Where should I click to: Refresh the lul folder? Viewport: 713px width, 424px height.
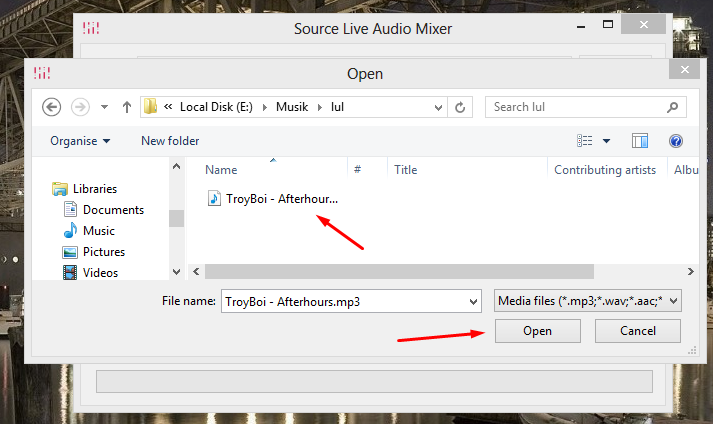[460, 107]
